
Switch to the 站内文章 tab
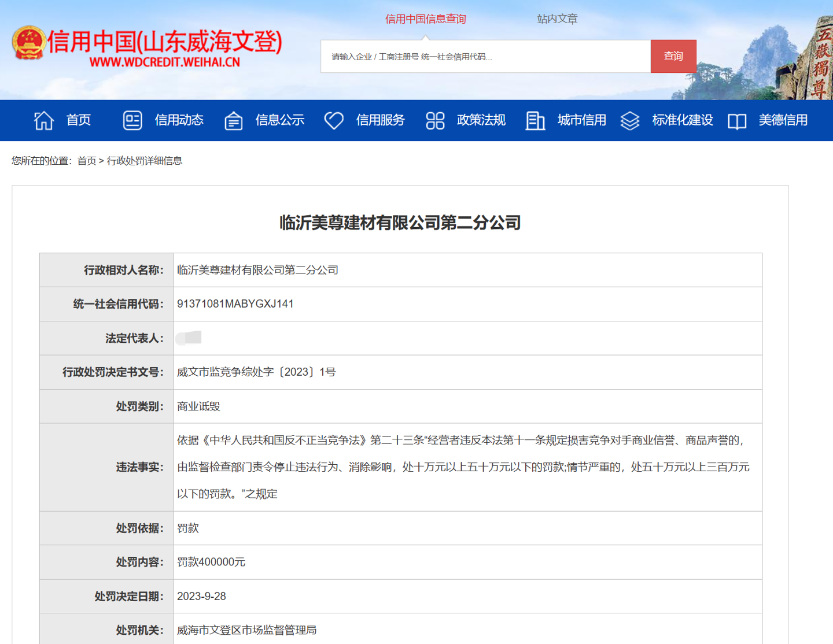click(x=557, y=18)
